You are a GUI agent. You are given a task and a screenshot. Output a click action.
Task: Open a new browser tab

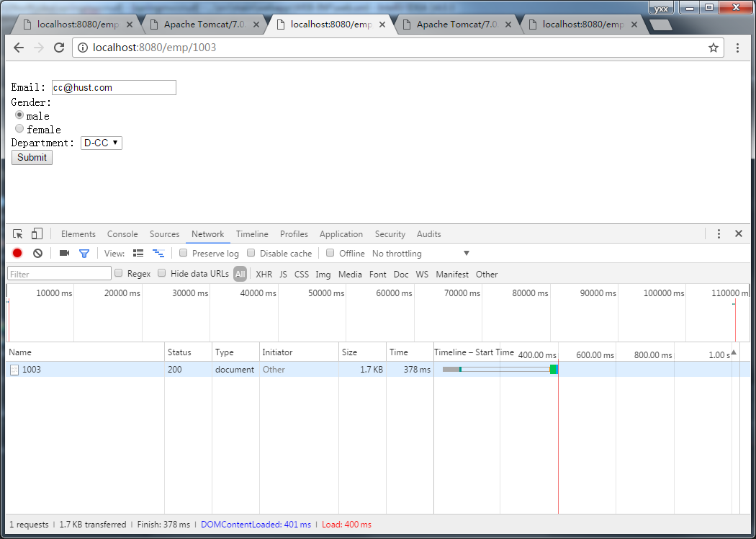(x=660, y=24)
